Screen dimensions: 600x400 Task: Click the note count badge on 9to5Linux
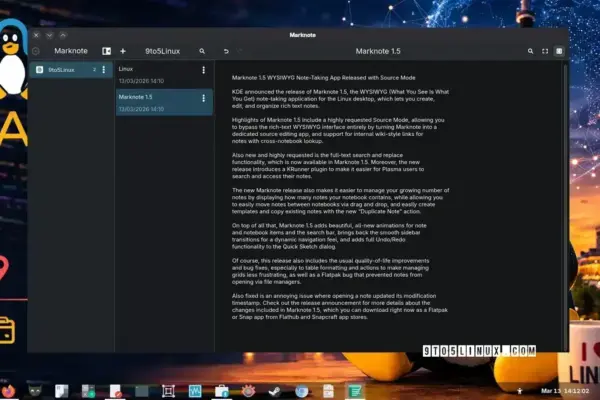[x=95, y=70]
